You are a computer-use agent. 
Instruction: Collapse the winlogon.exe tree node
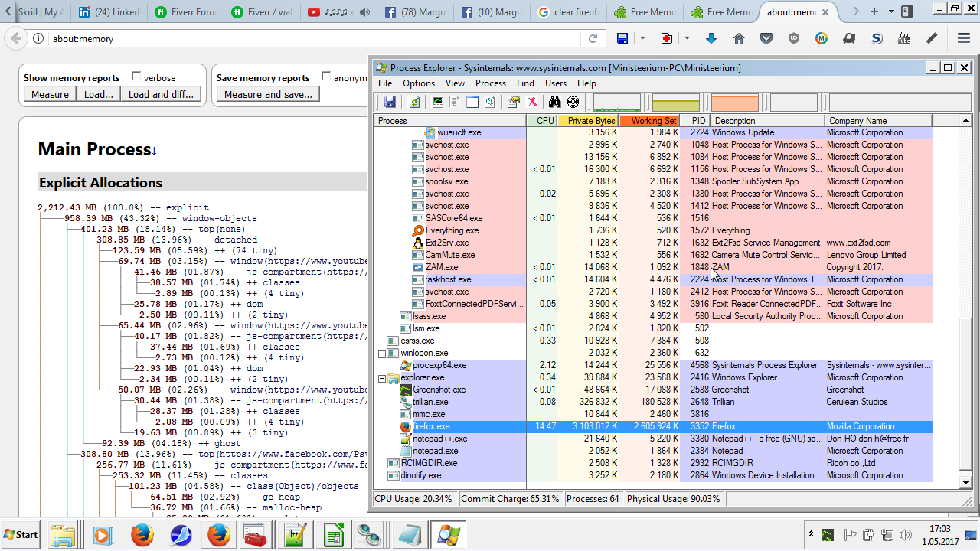382,354
